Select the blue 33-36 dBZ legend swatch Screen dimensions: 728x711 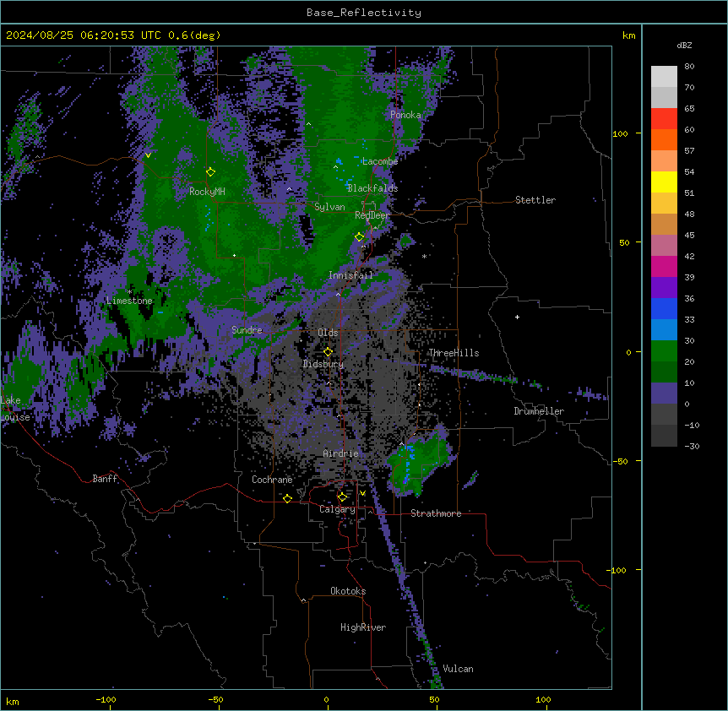point(664,308)
